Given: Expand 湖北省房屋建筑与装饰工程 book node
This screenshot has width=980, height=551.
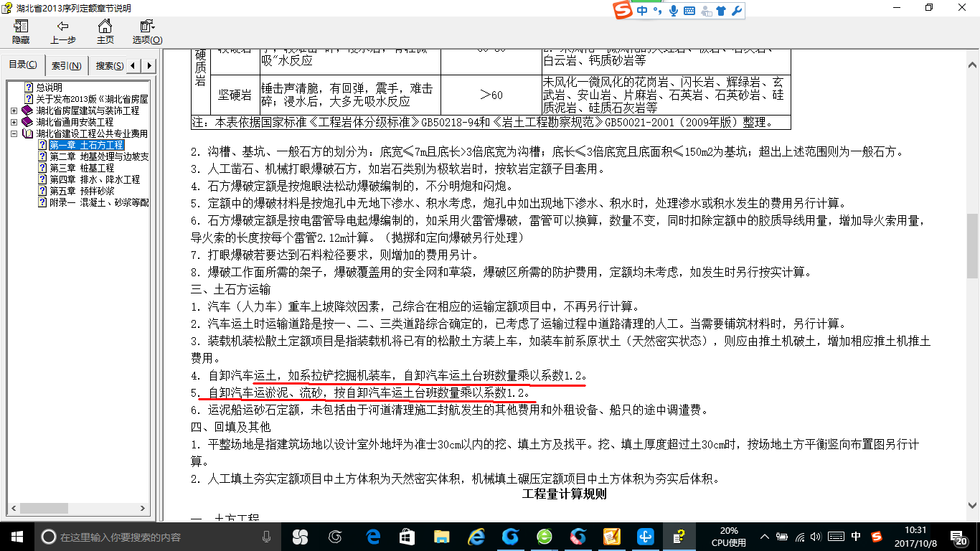Looking at the screenshot, I should point(14,110).
